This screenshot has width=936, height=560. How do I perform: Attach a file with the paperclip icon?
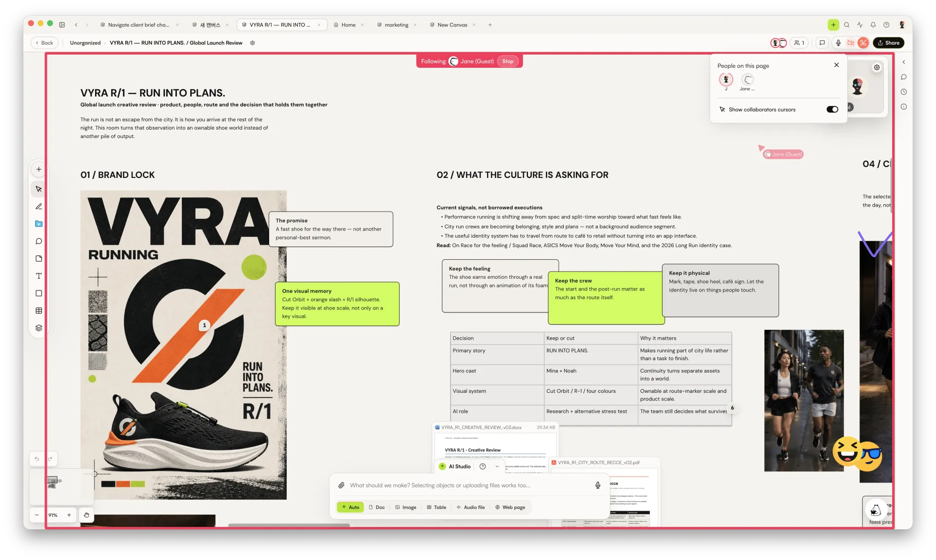click(342, 485)
